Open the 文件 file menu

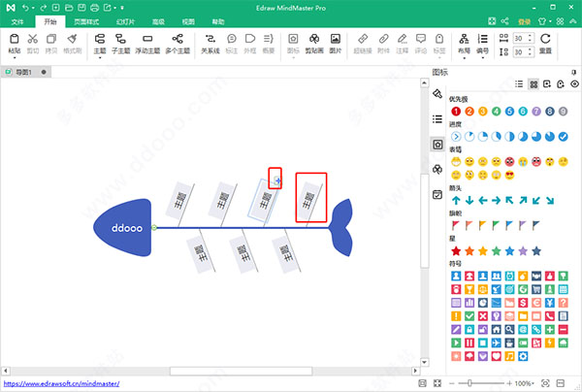(17, 22)
